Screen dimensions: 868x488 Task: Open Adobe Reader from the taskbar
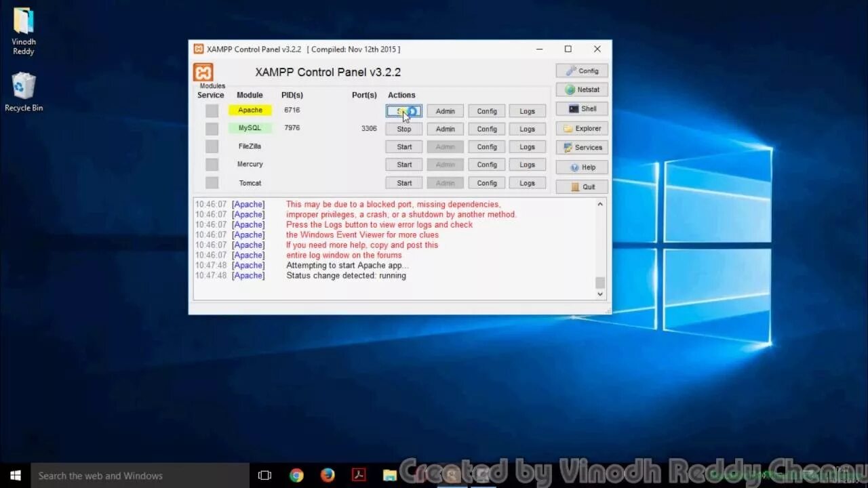pyautogui.click(x=359, y=476)
